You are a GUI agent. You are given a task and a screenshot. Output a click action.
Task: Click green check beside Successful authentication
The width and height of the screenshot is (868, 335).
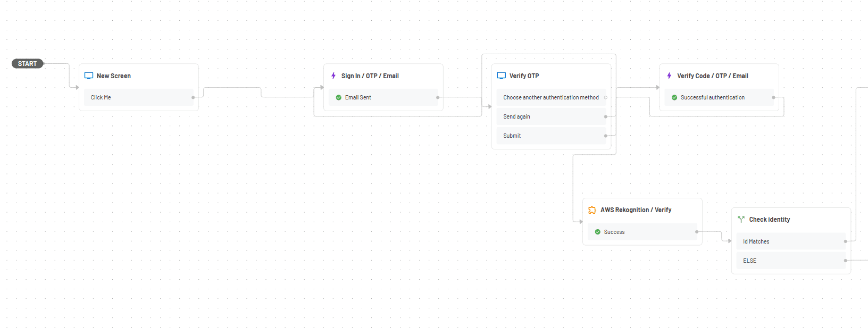click(x=674, y=98)
